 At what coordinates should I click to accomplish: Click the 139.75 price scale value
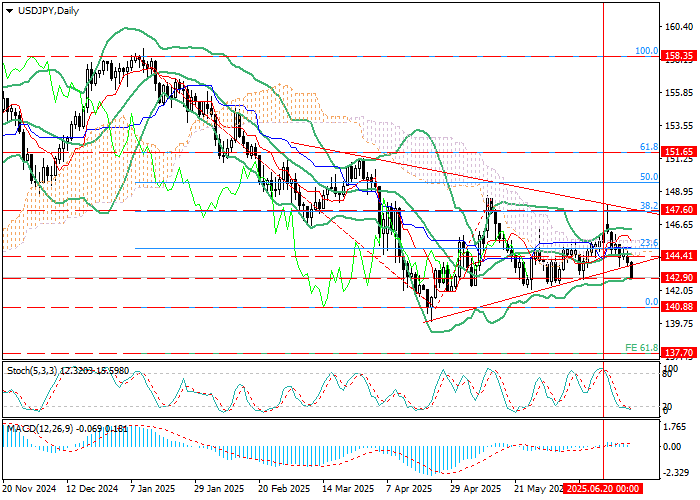[x=679, y=324]
